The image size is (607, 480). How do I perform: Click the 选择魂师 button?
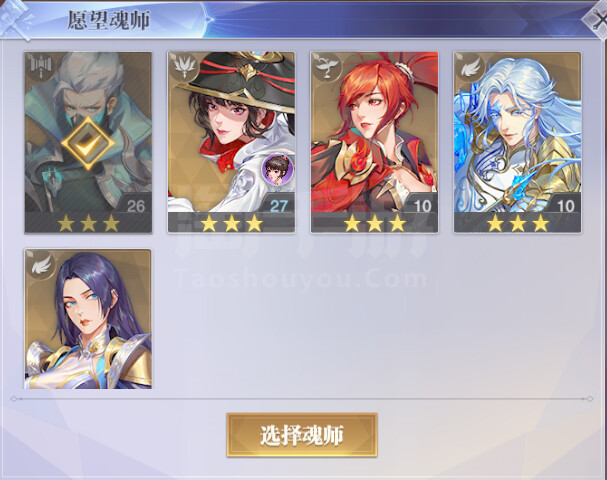tap(302, 435)
